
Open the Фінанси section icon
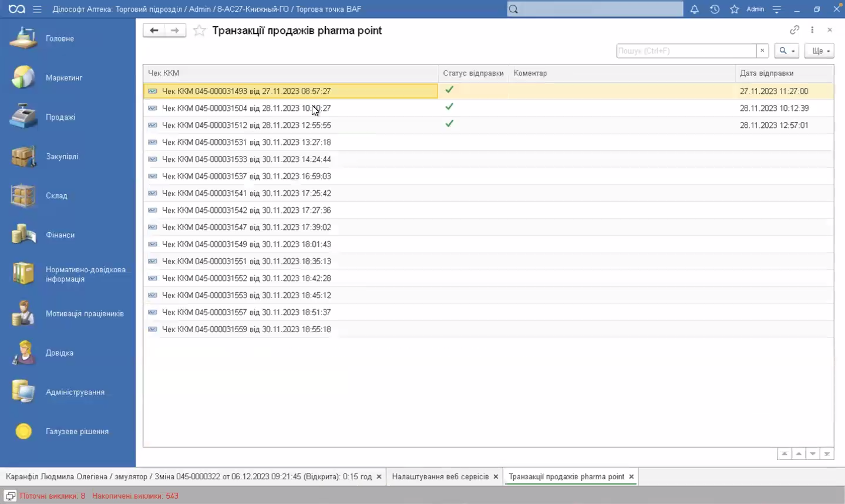tap(23, 235)
